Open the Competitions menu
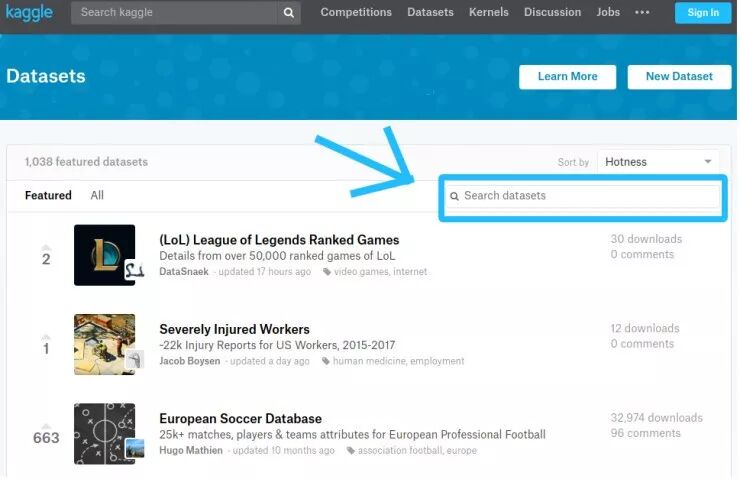The width and height of the screenshot is (740, 479). click(356, 12)
